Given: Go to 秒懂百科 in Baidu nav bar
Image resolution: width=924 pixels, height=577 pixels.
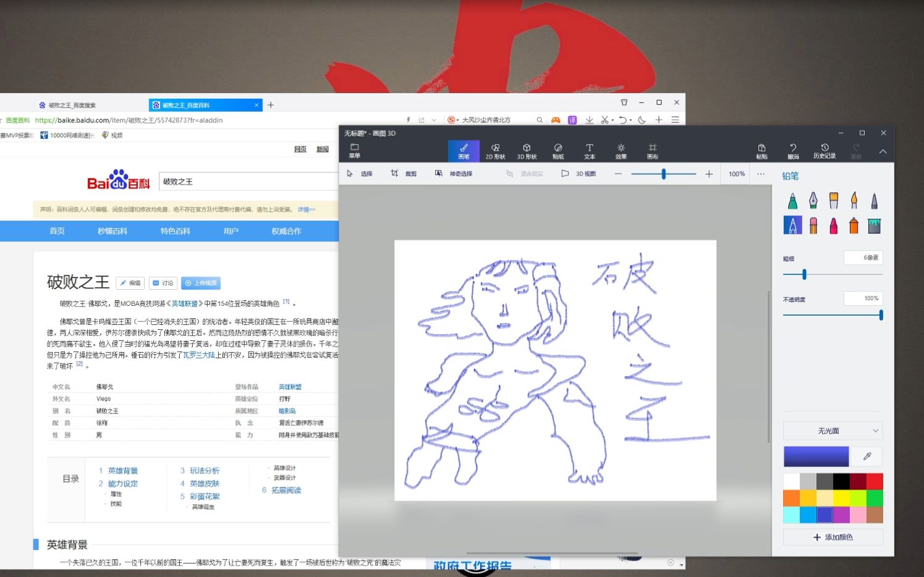Looking at the screenshot, I should click(x=112, y=231).
